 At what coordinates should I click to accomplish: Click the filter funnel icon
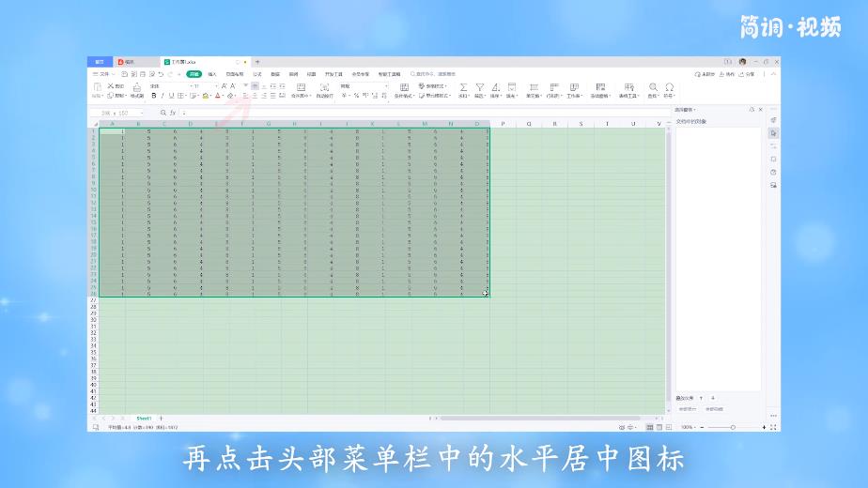(x=479, y=87)
